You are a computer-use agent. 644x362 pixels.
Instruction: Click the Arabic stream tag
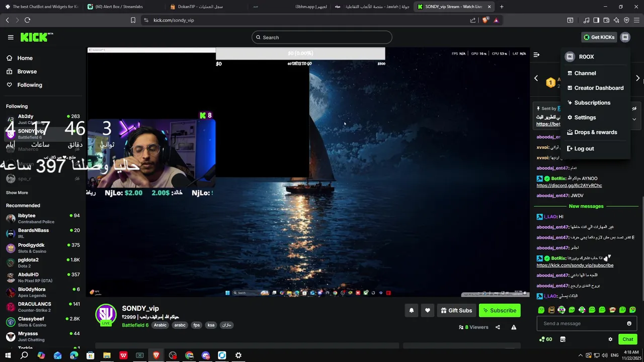pos(160,325)
